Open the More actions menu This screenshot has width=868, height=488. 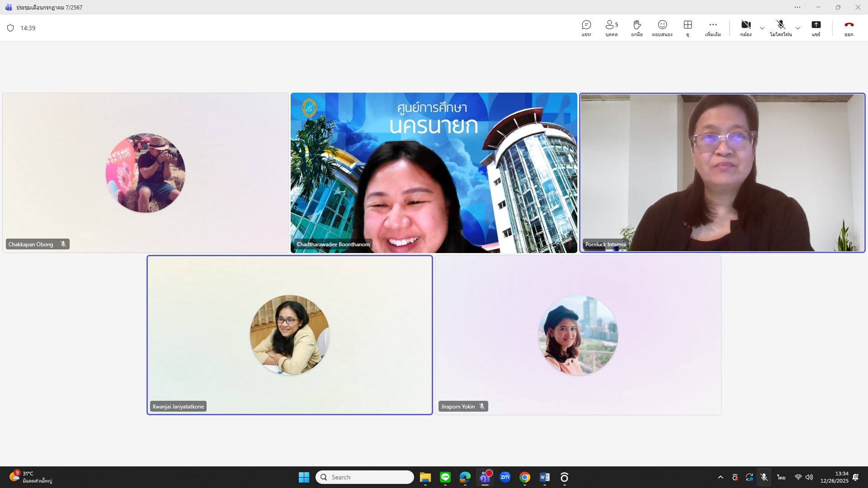pyautogui.click(x=713, y=28)
